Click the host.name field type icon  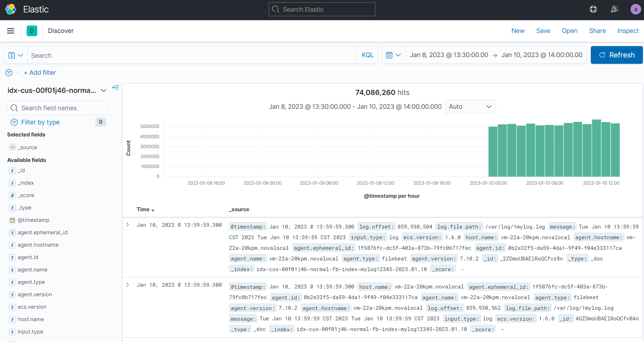[12, 320]
